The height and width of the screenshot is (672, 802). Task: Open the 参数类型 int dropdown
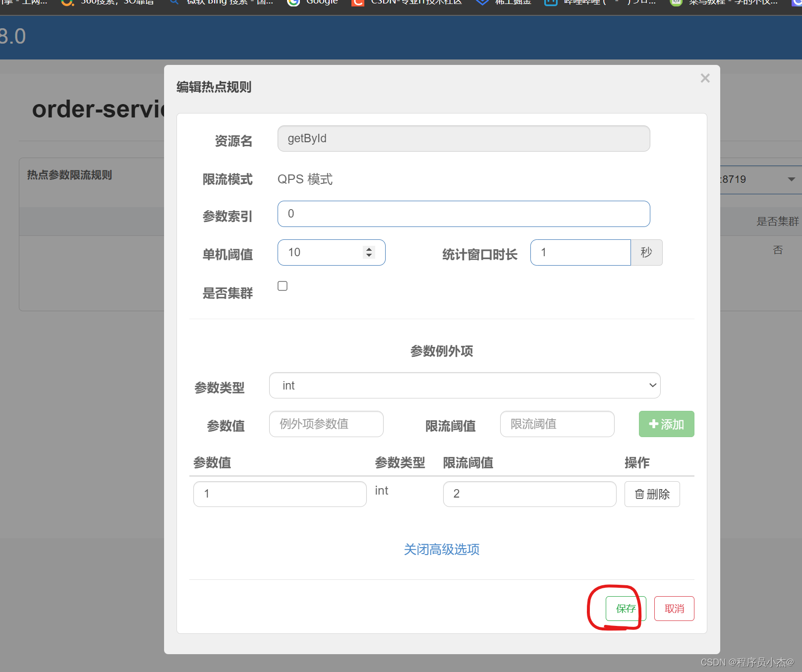(x=464, y=385)
